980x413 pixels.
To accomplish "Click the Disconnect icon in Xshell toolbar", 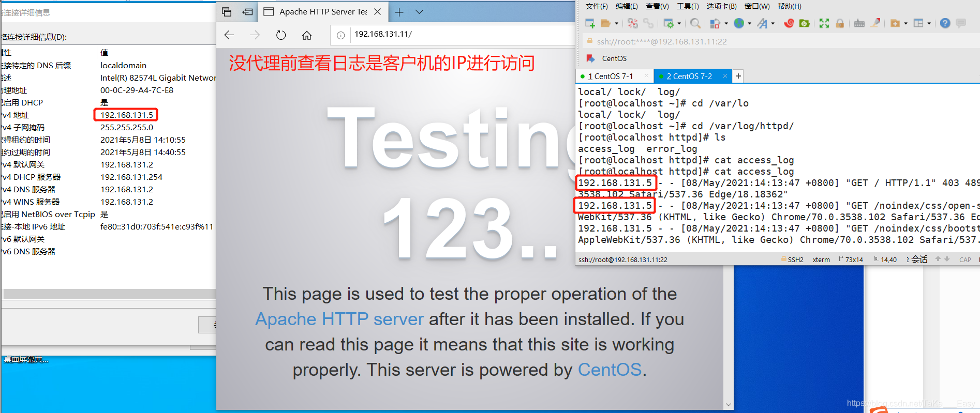I will (632, 23).
